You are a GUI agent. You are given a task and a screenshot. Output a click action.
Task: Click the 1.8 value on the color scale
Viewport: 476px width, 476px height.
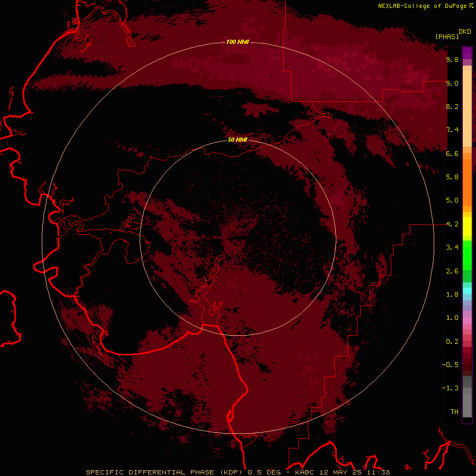click(452, 295)
